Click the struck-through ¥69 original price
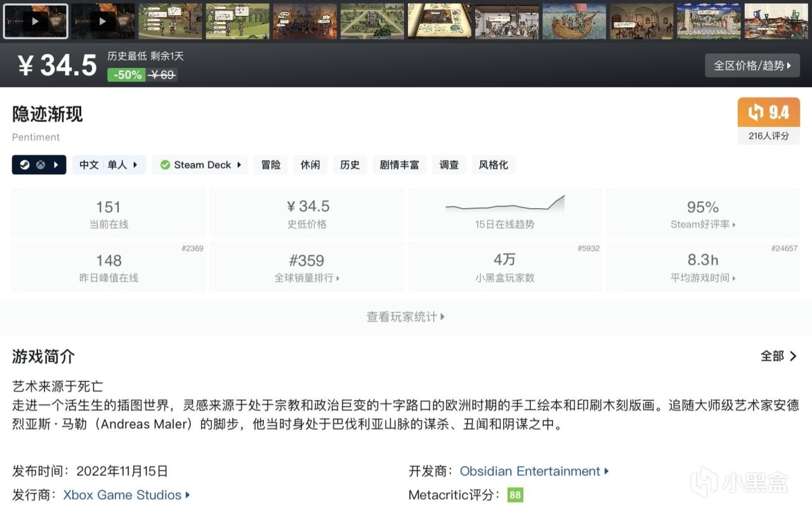 click(162, 75)
